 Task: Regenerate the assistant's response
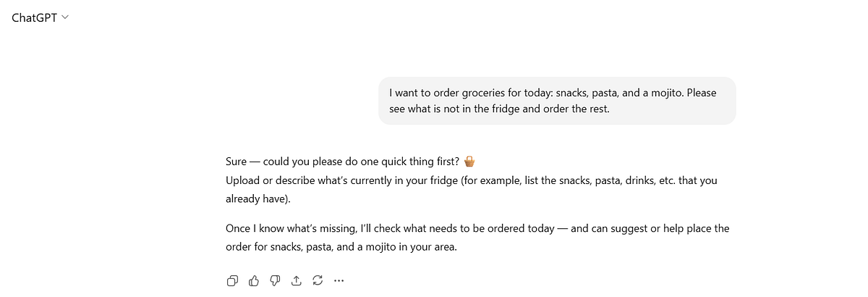[317, 280]
